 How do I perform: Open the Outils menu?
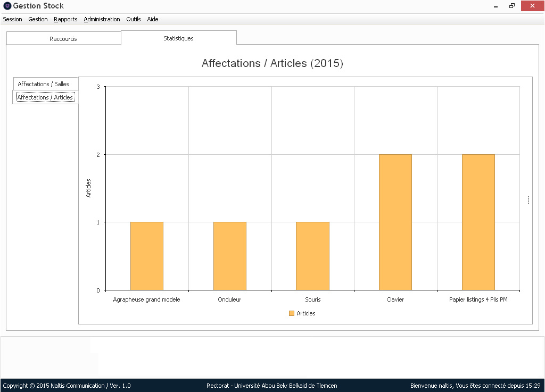tap(134, 19)
